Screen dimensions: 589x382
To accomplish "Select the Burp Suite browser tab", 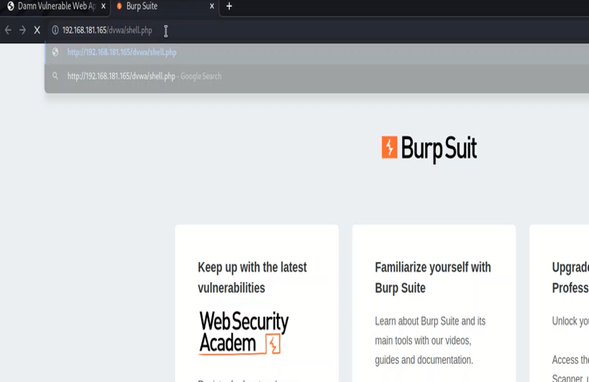I will pyautogui.click(x=165, y=6).
